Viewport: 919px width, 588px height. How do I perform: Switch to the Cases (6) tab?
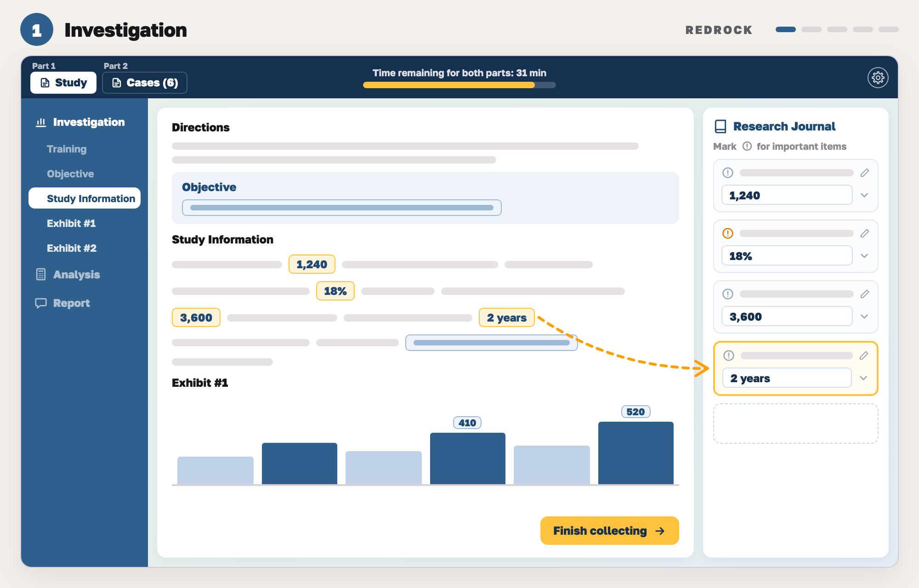[x=145, y=83]
